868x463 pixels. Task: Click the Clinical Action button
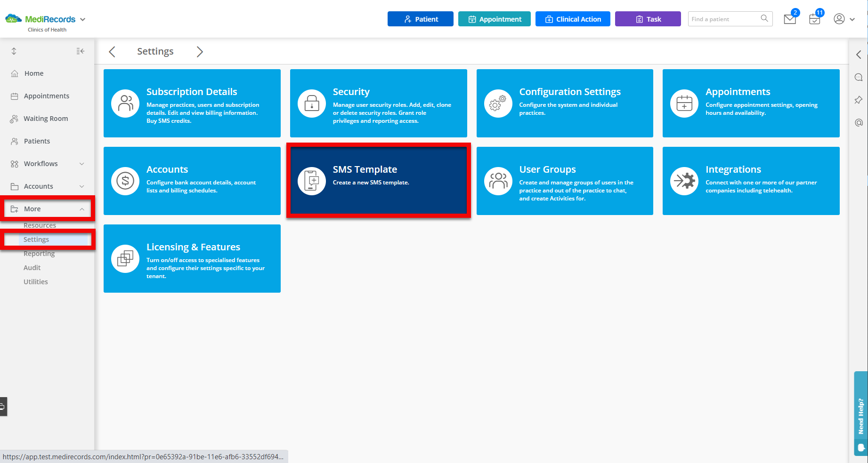pos(573,19)
